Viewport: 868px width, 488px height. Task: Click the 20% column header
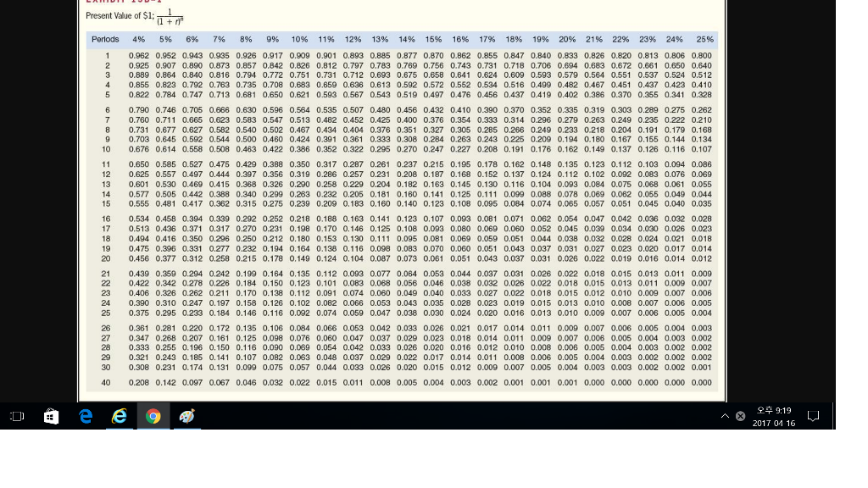567,39
